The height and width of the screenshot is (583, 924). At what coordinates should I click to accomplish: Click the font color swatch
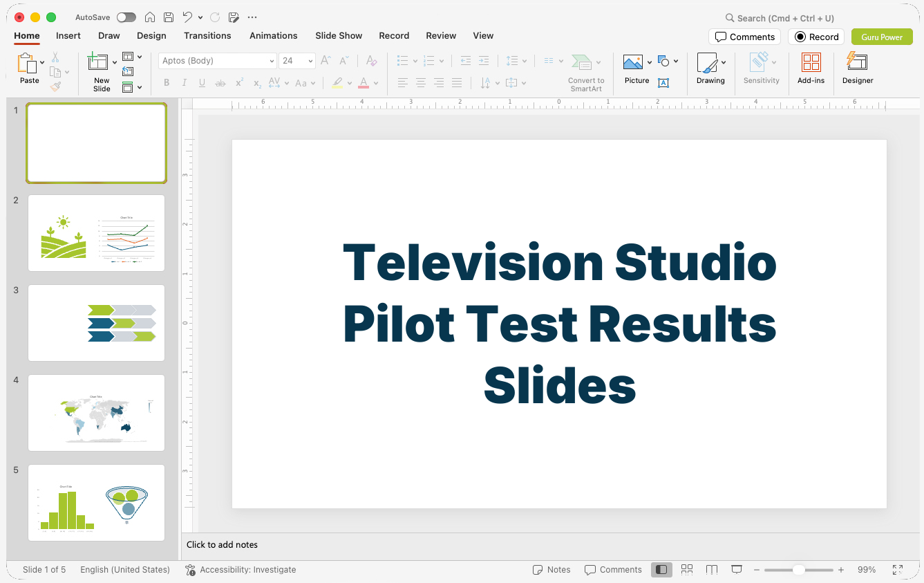pyautogui.click(x=364, y=83)
